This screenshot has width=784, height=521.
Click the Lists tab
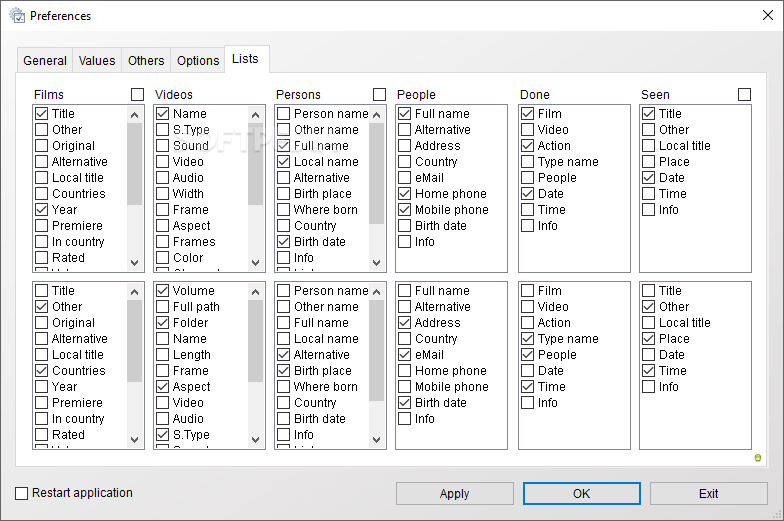pyautogui.click(x=245, y=59)
